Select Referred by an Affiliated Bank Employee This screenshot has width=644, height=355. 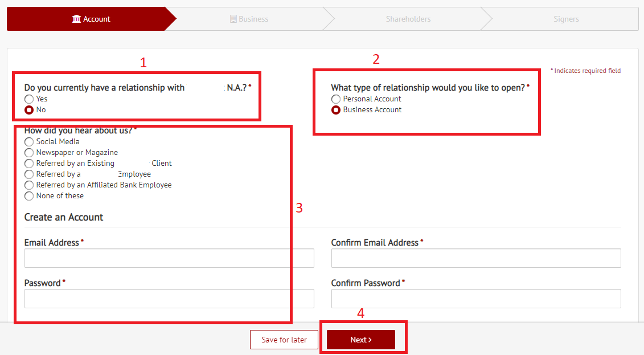click(29, 185)
